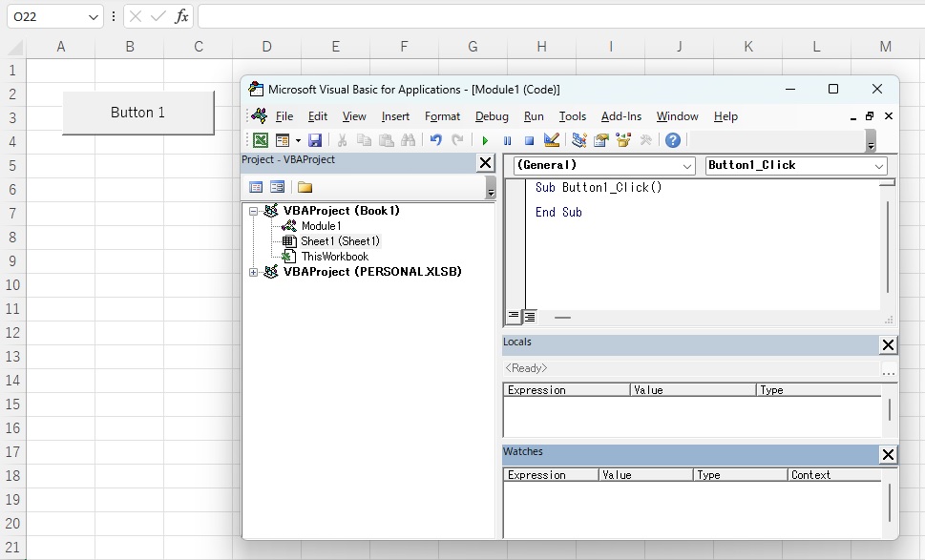This screenshot has width=925, height=560.
Task: Select VBAProject (Book1) in the project tree
Action: (342, 211)
